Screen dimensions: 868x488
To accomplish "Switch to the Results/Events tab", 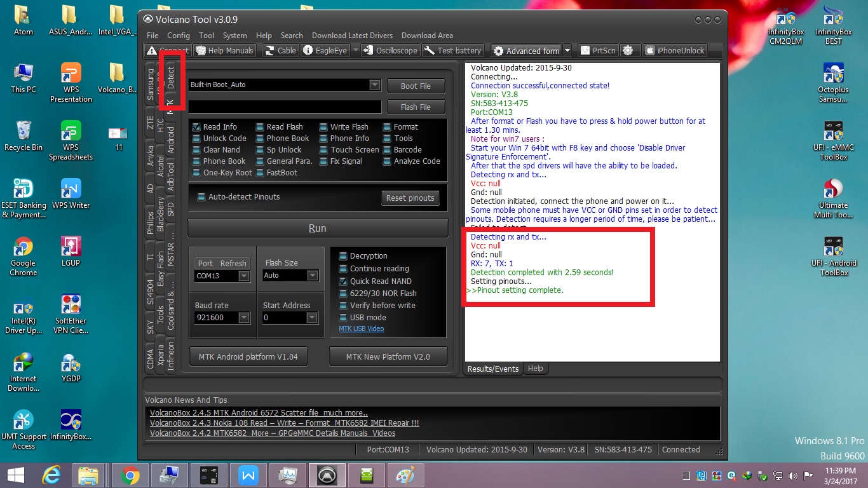I will coord(493,369).
